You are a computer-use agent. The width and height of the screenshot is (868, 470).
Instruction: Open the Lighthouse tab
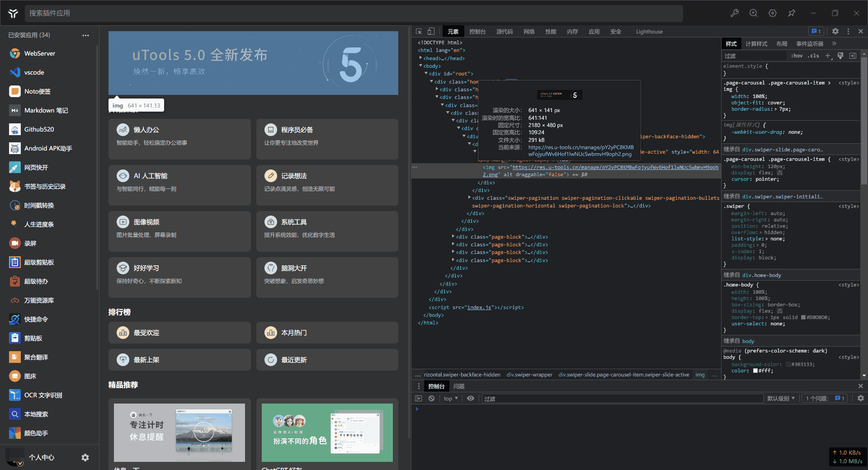tap(649, 32)
